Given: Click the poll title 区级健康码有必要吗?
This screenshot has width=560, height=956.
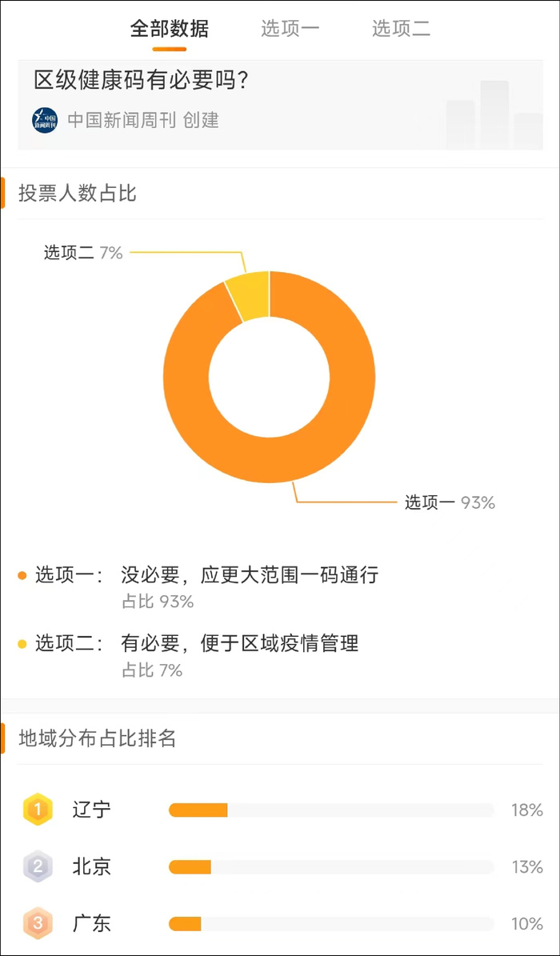Looking at the screenshot, I should pos(141,80).
